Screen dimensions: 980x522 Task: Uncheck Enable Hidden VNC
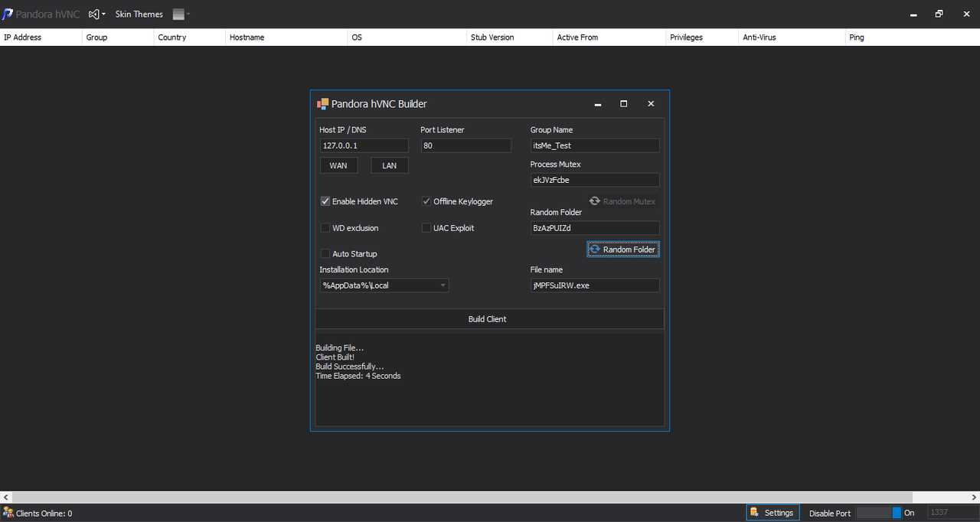[x=325, y=201]
